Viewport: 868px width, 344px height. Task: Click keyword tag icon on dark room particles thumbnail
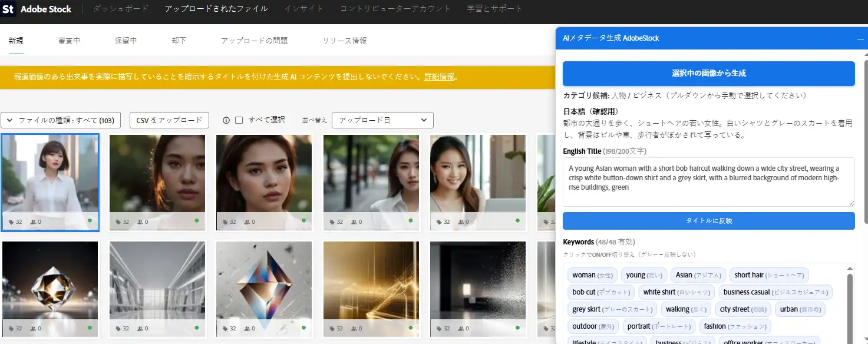[x=439, y=329]
